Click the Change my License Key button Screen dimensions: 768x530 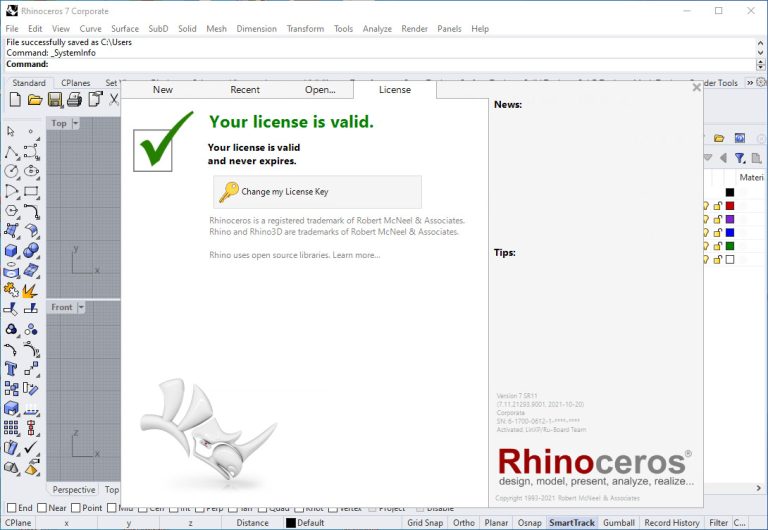tap(317, 192)
